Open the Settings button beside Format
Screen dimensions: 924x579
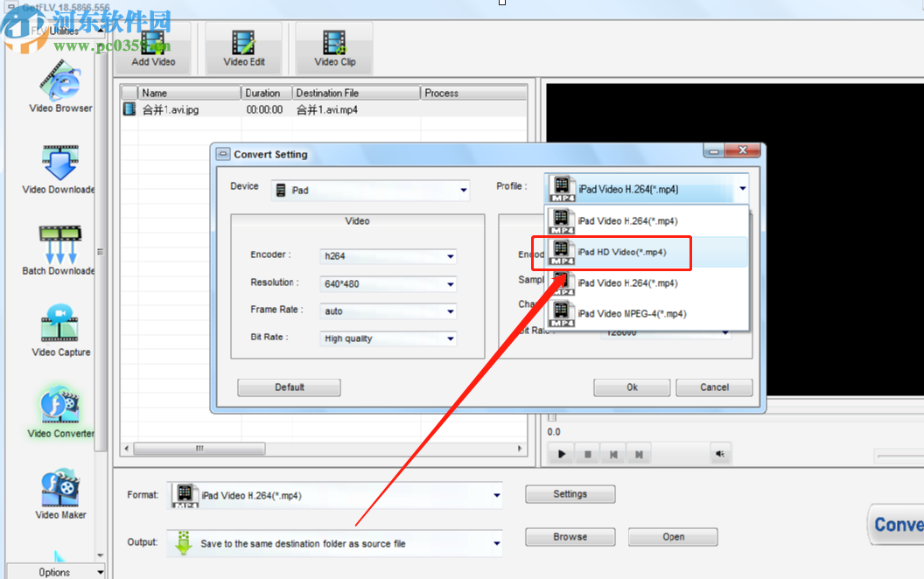pyautogui.click(x=570, y=493)
